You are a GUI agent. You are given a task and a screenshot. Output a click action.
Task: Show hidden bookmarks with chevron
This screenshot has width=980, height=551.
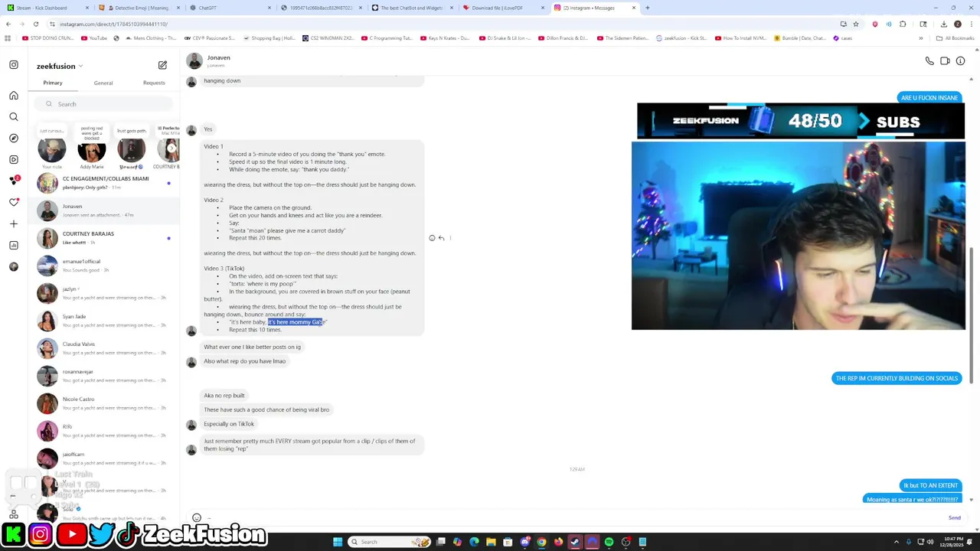pos(921,38)
